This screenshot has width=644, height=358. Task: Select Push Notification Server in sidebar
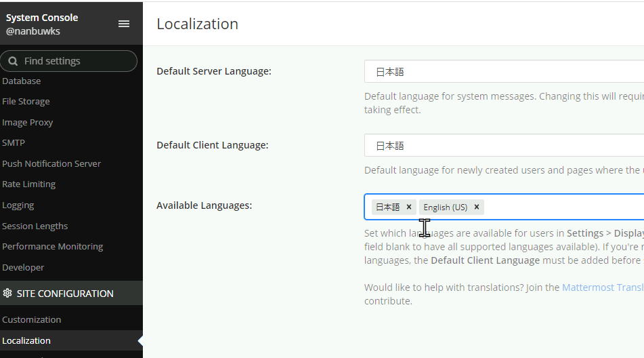(x=51, y=163)
